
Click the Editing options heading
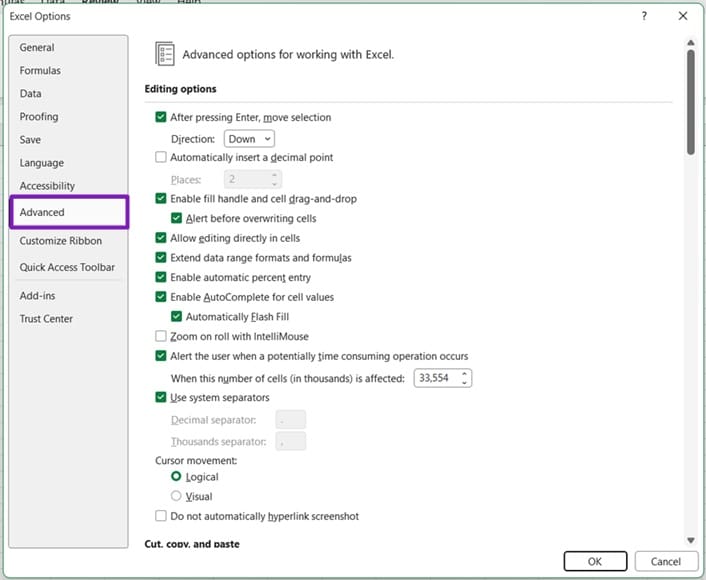click(180, 89)
